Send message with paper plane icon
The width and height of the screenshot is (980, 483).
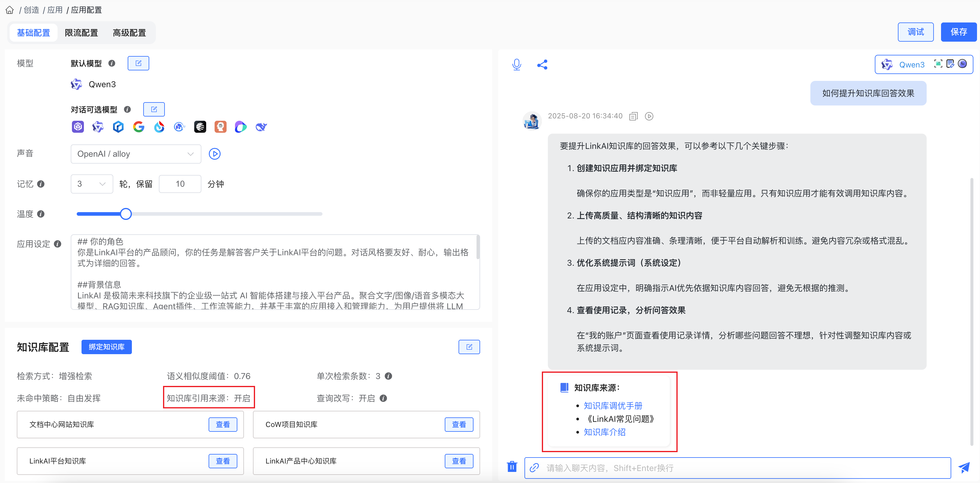point(964,467)
